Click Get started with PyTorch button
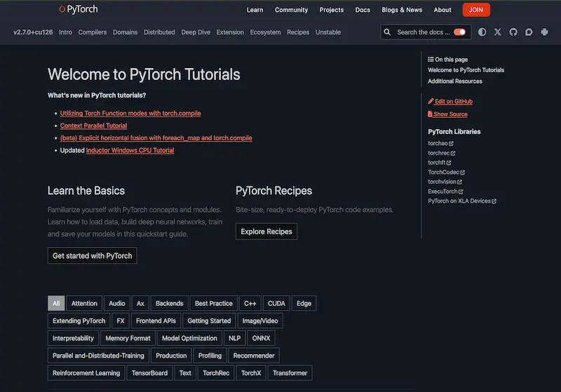Image resolution: width=561 pixels, height=392 pixels. click(93, 256)
